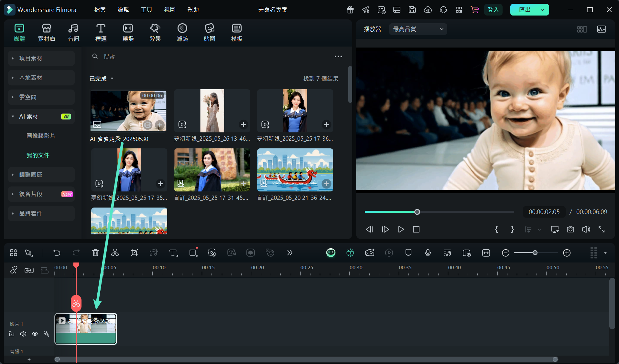The image size is (619, 364).
Task: Open the cloud upload icon in title bar
Action: click(428, 10)
